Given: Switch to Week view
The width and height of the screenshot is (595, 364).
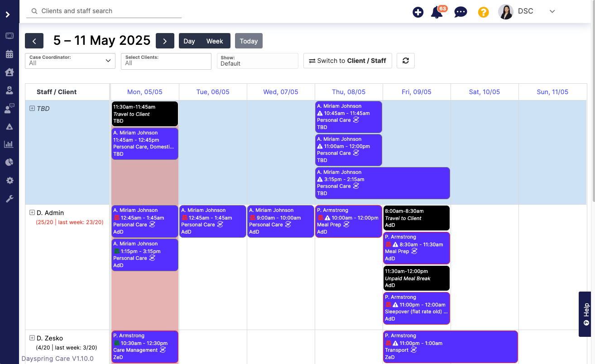Looking at the screenshot, I should pyautogui.click(x=215, y=41).
